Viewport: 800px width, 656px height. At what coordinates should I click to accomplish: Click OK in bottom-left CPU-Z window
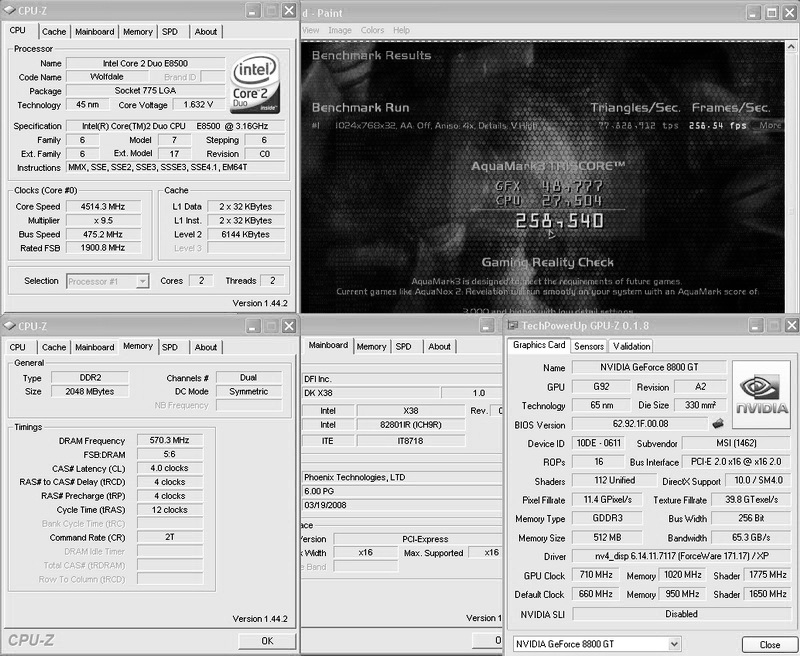click(x=267, y=641)
